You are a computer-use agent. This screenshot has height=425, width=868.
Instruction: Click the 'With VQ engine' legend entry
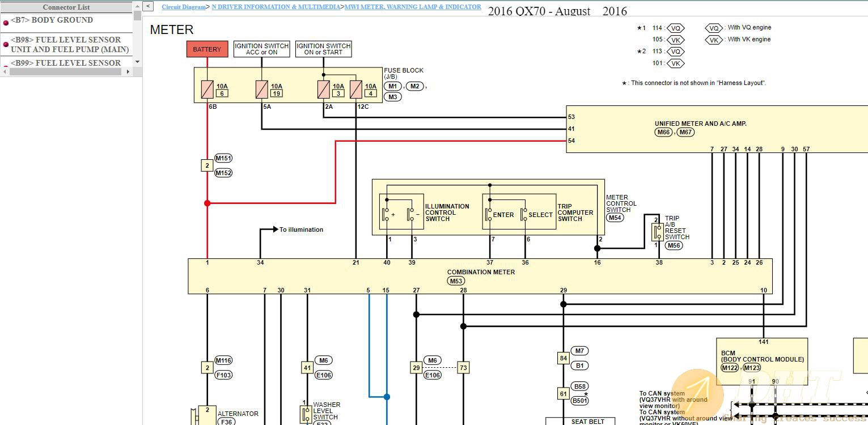[738, 28]
